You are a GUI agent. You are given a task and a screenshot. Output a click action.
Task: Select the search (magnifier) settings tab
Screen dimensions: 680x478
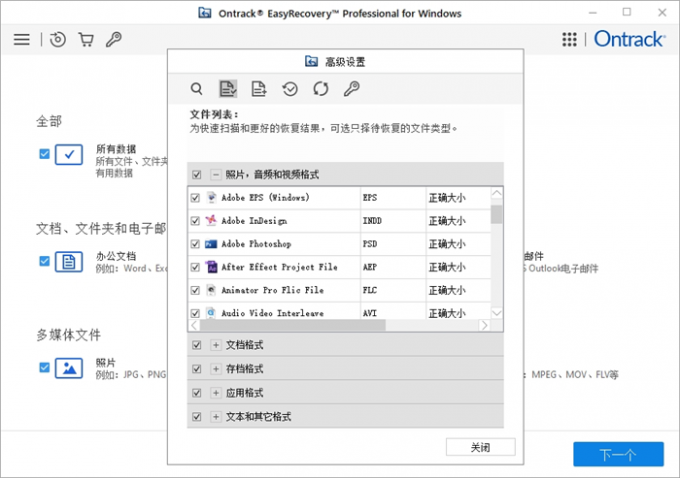196,89
